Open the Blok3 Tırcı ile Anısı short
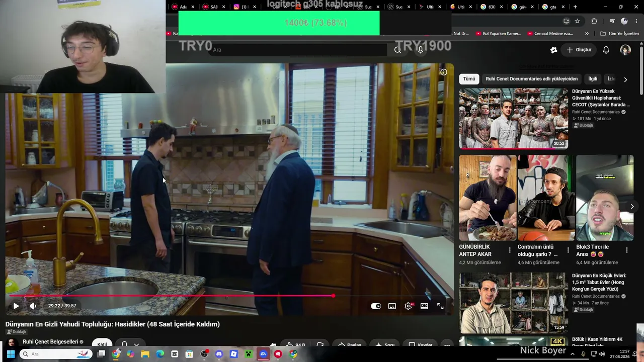644x362 pixels. click(605, 198)
